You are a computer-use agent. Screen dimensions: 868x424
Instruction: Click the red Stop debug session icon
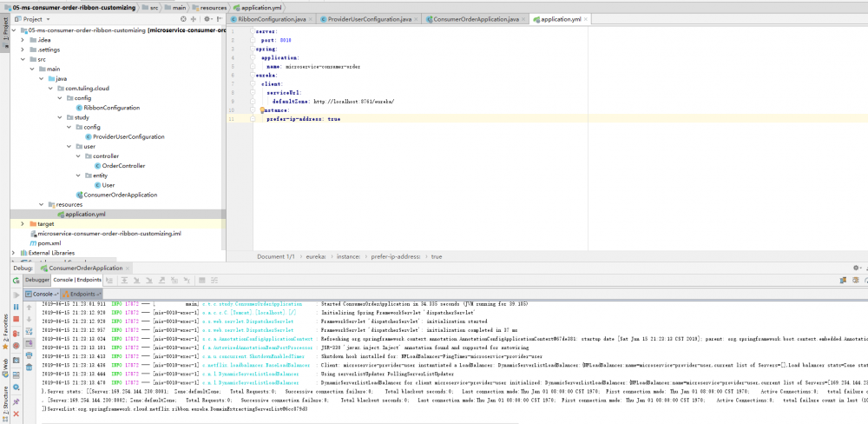15,319
